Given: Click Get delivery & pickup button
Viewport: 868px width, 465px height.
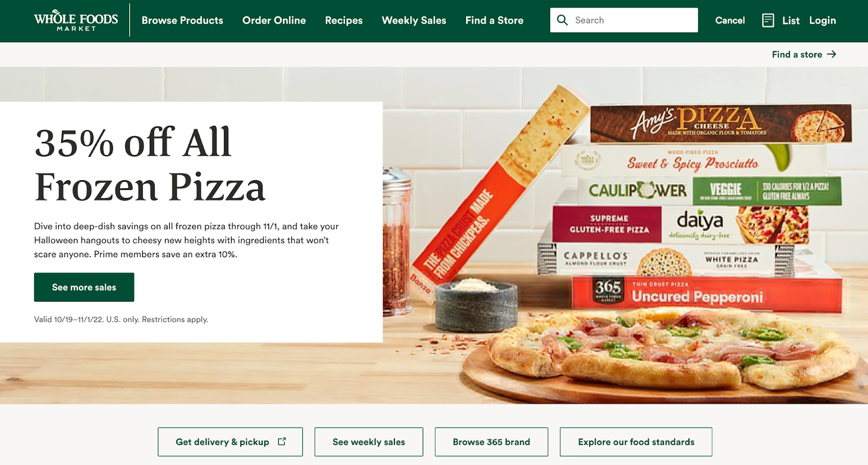Looking at the screenshot, I should [x=231, y=442].
